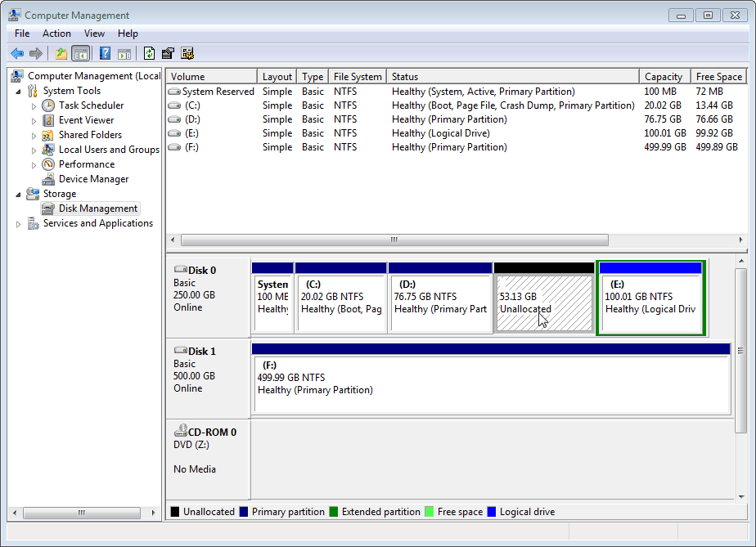756x547 pixels.
Task: Click the System Reserved volume drive icon
Action: (x=174, y=92)
